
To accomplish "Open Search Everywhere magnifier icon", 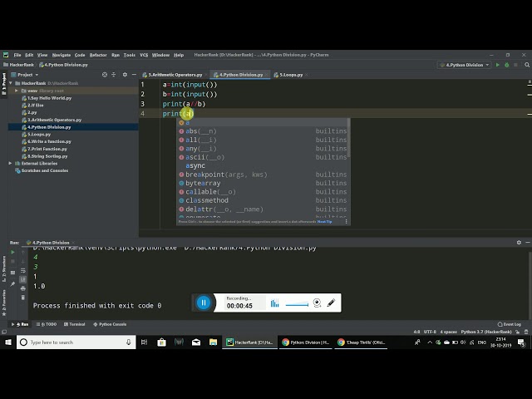I will (x=526, y=65).
